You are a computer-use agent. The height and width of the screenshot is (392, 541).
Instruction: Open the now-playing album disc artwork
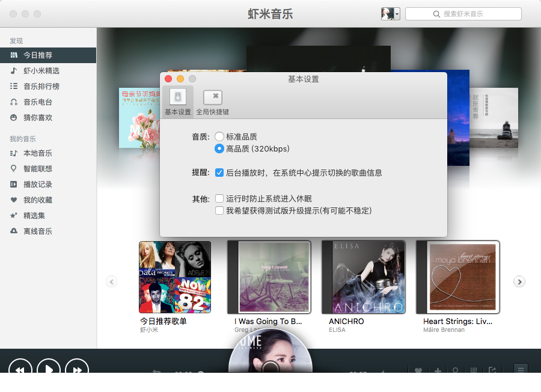tap(270, 351)
